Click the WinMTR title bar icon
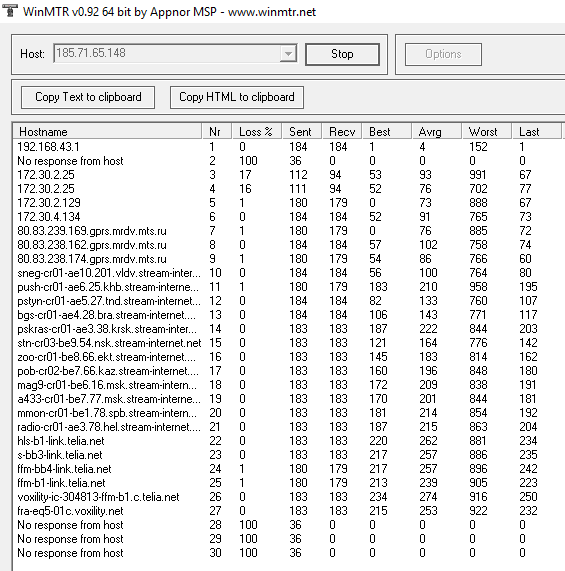Viewport: 565px width, 571px height. [x=10, y=10]
